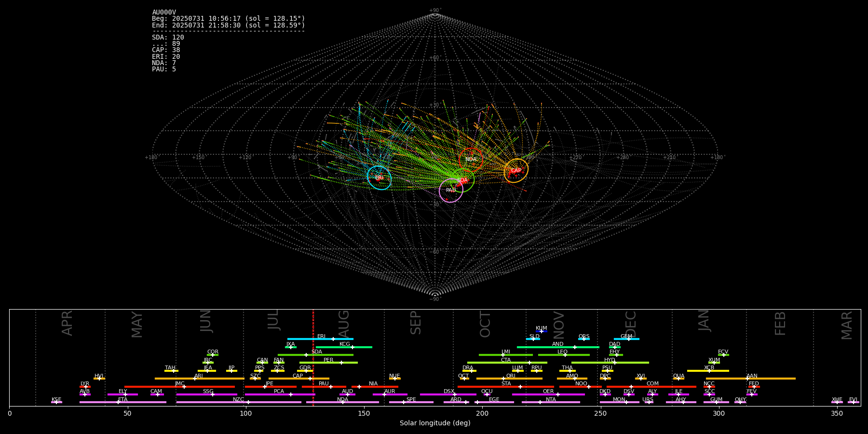Click the AU000V station title text
Viewport: 868px width, 434px height.
pos(164,13)
